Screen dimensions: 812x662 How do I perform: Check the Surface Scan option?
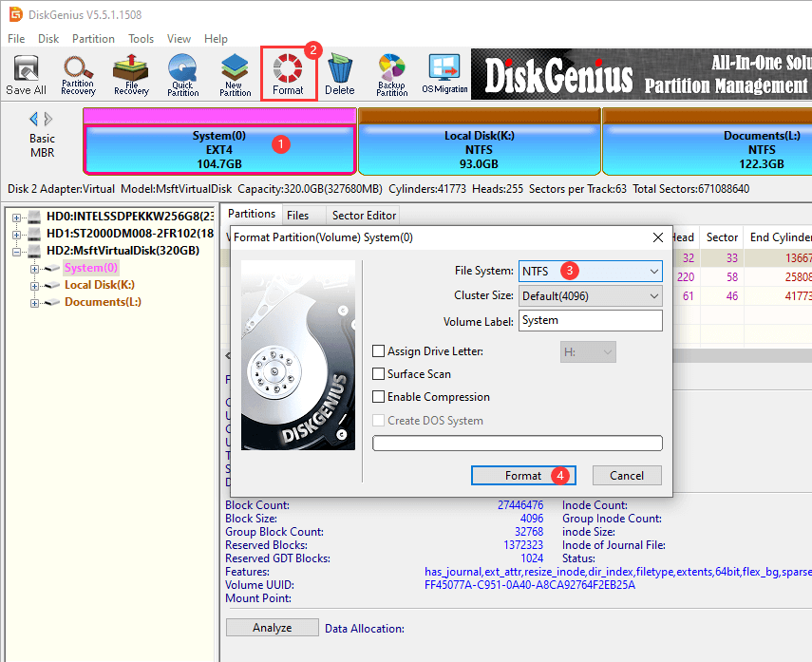(x=380, y=375)
